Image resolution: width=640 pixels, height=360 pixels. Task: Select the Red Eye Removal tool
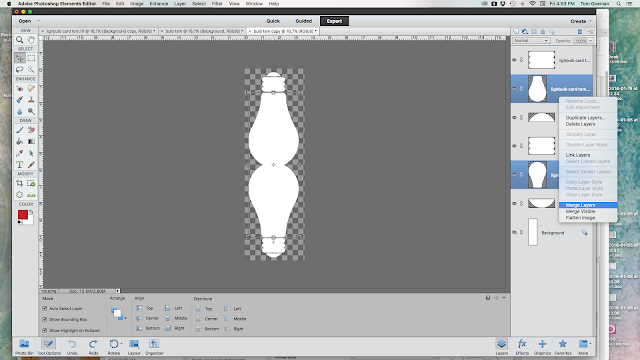[x=19, y=88]
